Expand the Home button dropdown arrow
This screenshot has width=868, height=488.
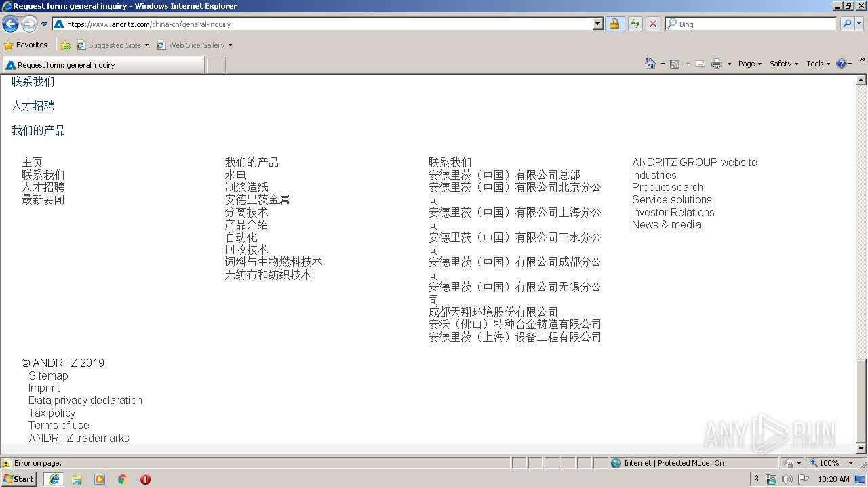[663, 64]
